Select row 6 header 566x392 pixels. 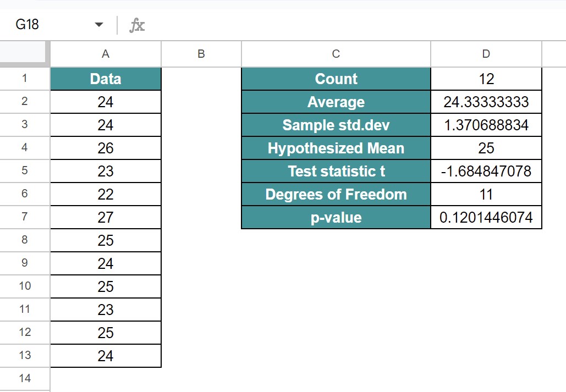click(25, 194)
